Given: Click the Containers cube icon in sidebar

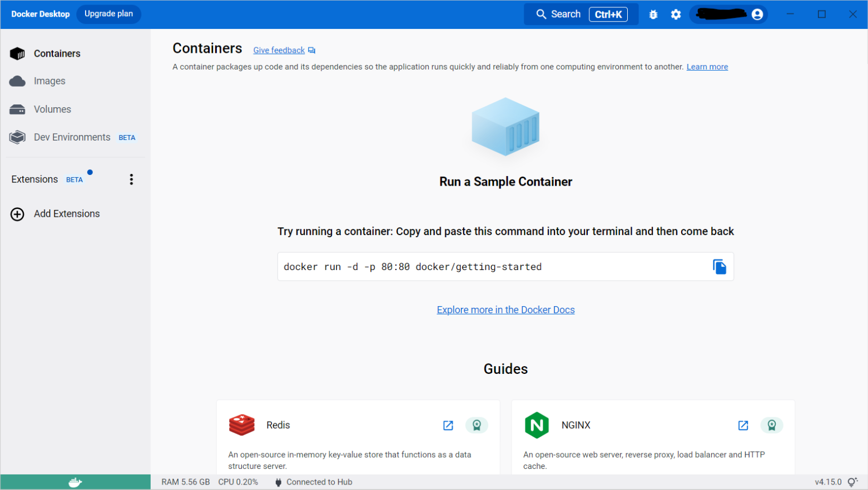Looking at the screenshot, I should 17,53.
